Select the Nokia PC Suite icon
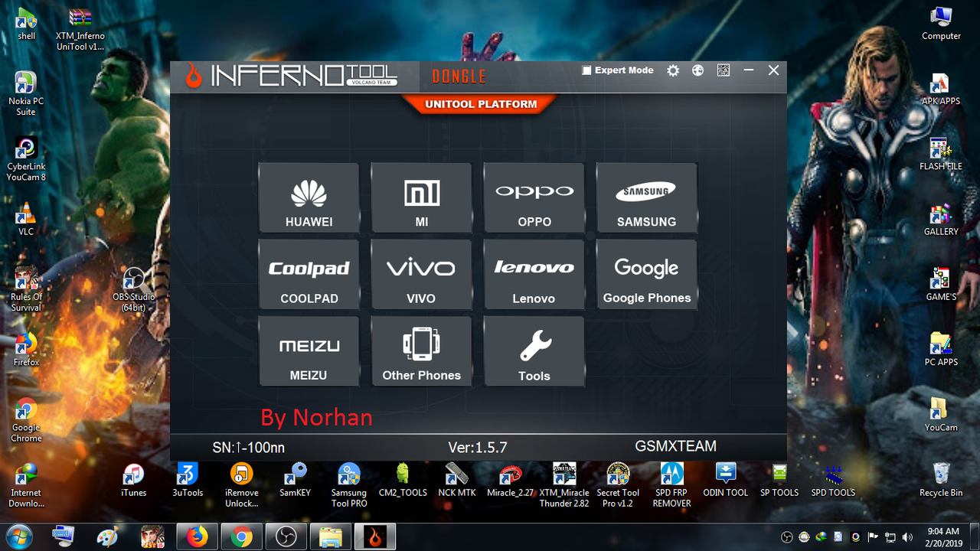Viewport: 980px width, 551px height. point(26,93)
